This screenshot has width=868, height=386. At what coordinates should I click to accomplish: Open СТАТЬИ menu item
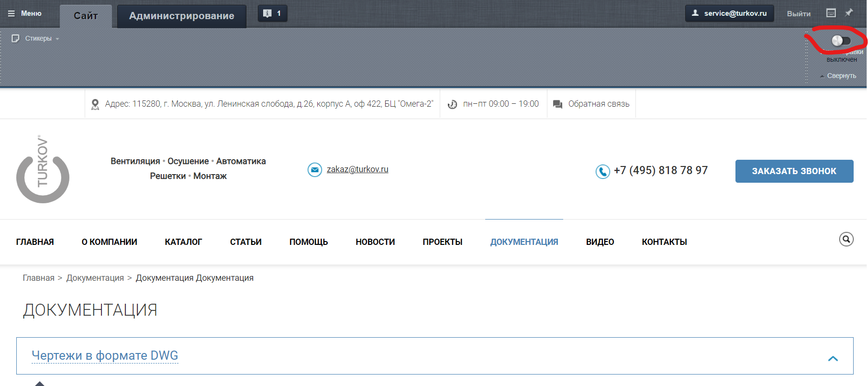point(246,242)
